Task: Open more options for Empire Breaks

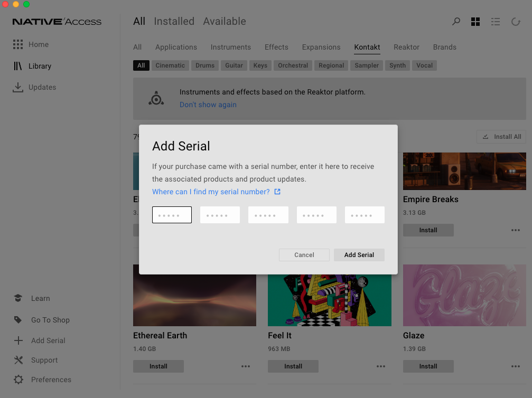Action: click(x=516, y=230)
